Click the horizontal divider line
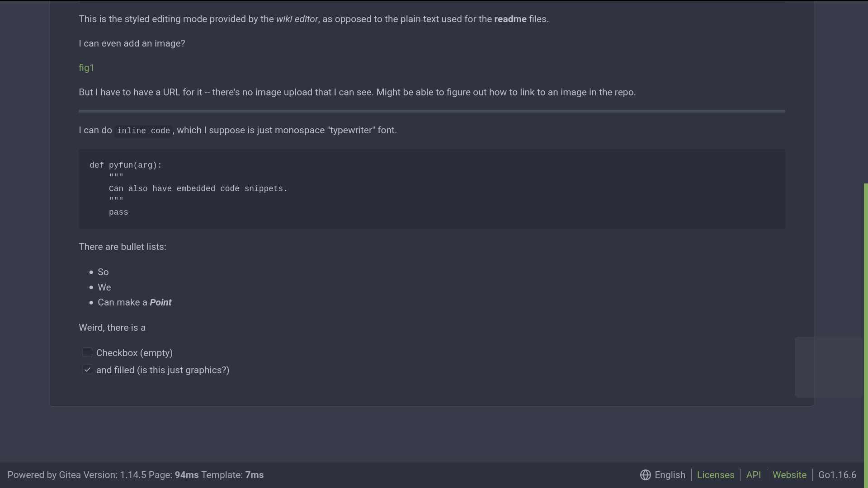868x488 pixels. point(432,111)
